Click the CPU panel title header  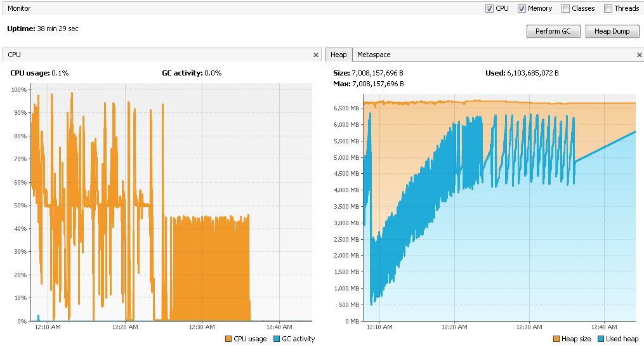pos(15,55)
